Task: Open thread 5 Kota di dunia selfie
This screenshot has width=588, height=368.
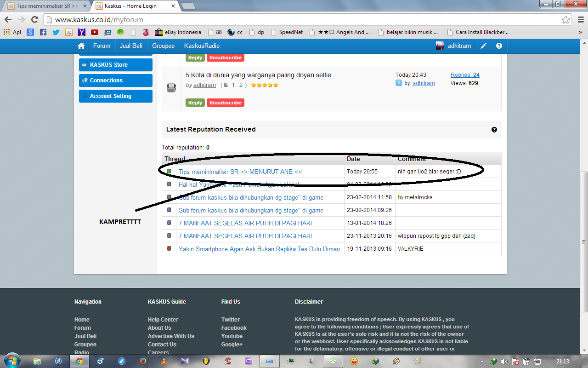Action: tap(258, 75)
